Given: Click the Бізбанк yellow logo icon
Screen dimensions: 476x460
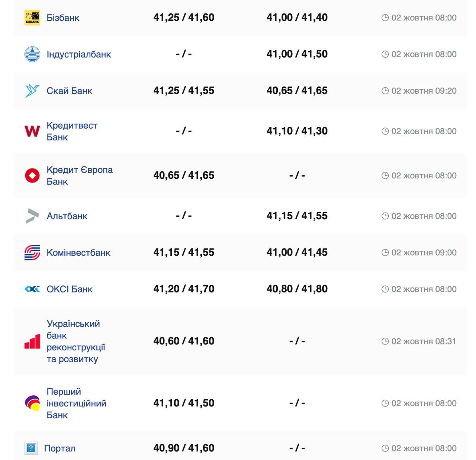Looking at the screenshot, I should click(32, 17).
